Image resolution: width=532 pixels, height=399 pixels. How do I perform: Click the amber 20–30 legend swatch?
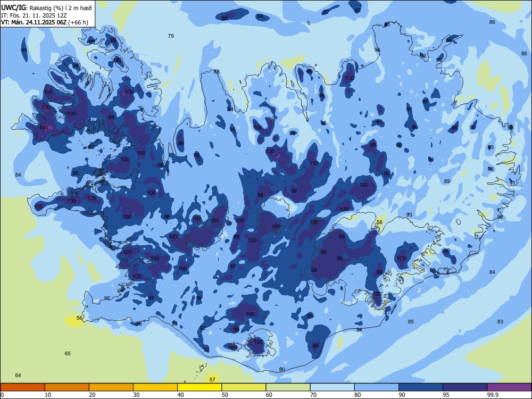pyautogui.click(x=111, y=387)
